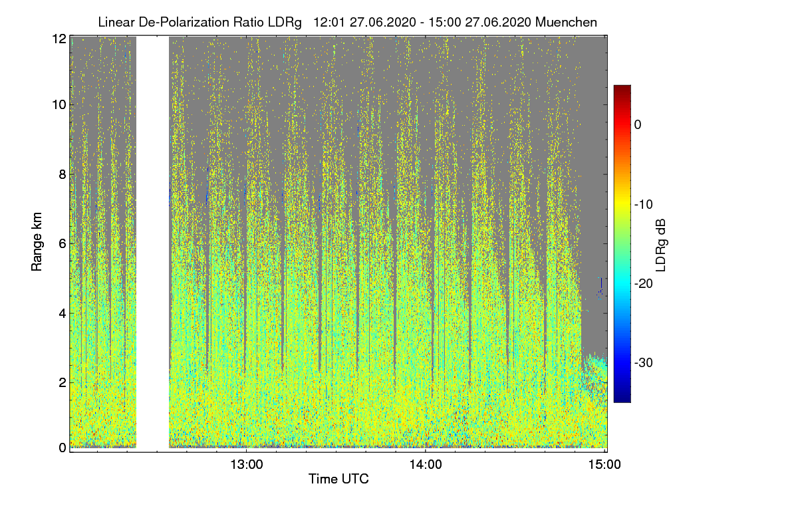Click the 2 km range tick label
Viewport: 798px width, 532px height.
[x=63, y=382]
